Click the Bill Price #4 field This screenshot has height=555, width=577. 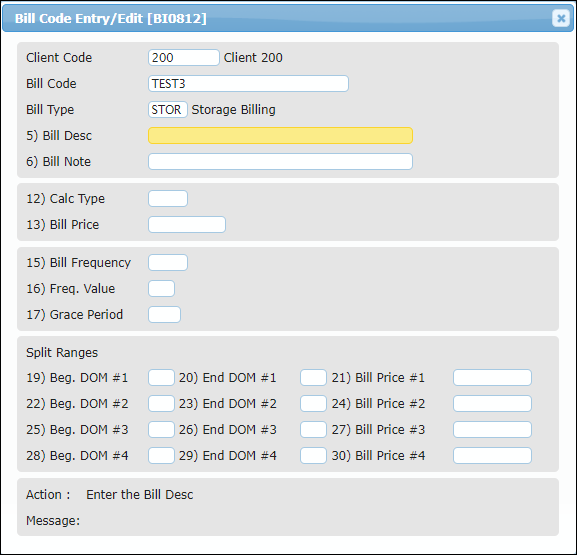[492, 456]
